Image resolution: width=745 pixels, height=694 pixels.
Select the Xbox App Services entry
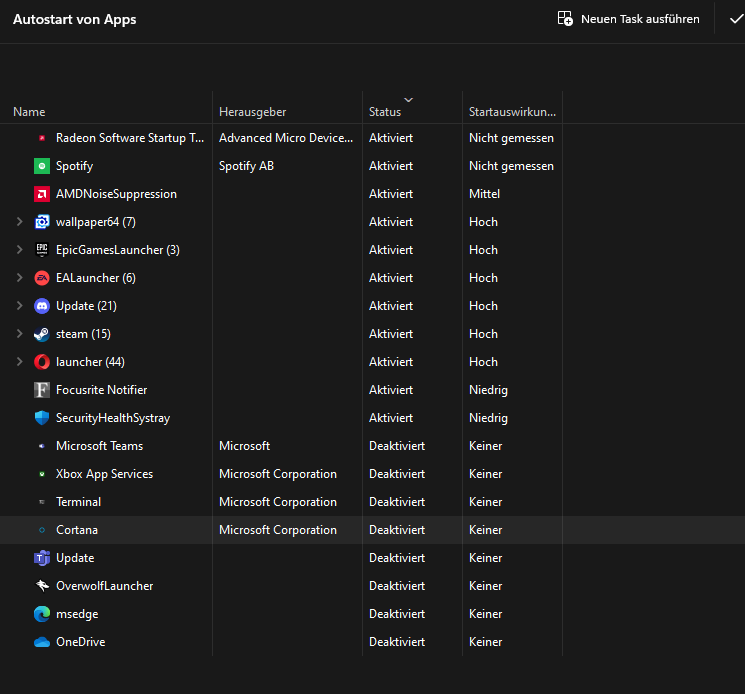point(104,474)
